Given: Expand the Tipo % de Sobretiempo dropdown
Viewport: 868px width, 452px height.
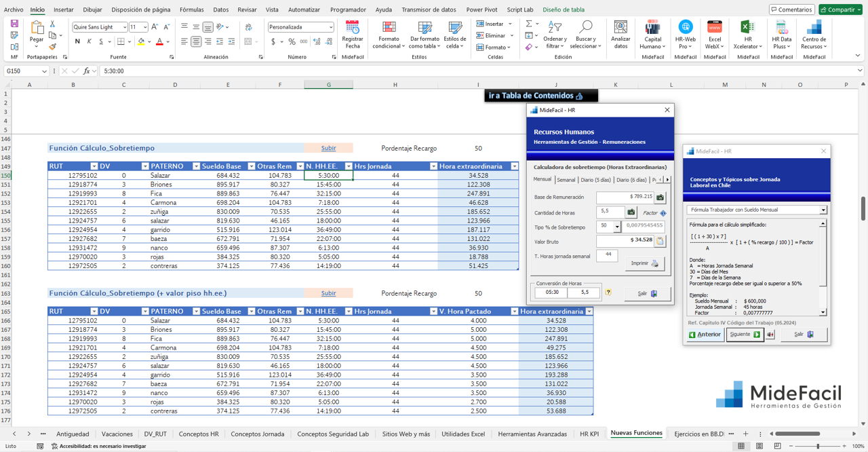Looking at the screenshot, I should click(x=616, y=226).
